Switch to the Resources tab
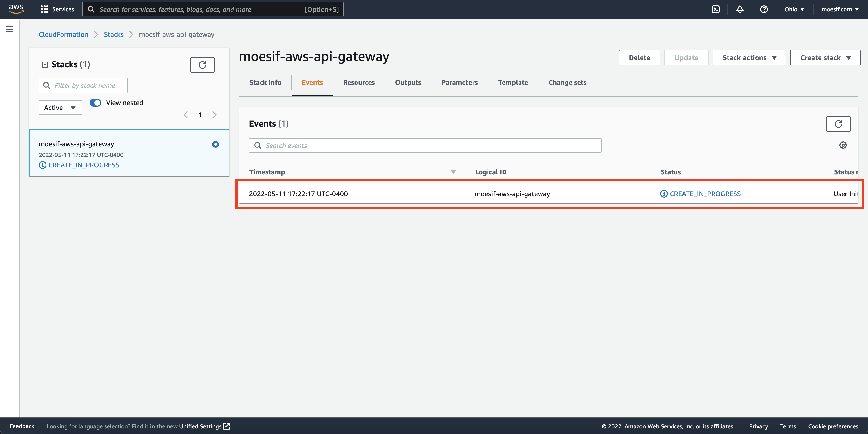This screenshot has width=868, height=434. tap(358, 82)
